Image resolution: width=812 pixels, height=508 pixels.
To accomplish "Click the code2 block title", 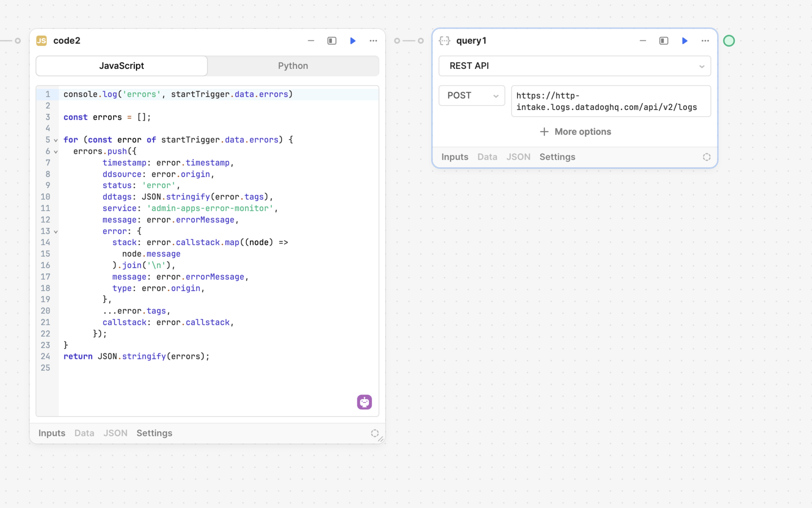I will click(67, 41).
